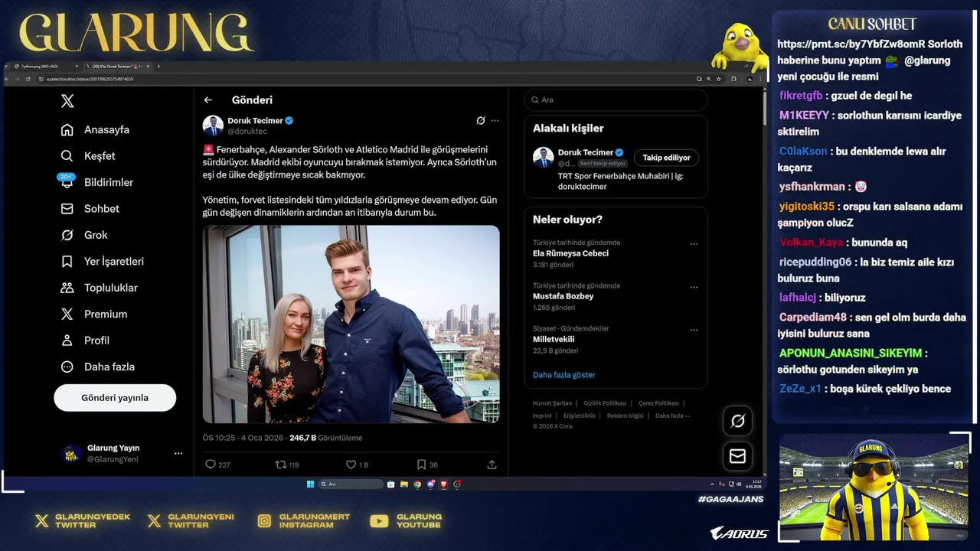The width and height of the screenshot is (980, 551).
Task: Open Doruk Tecimer profile name link
Action: [255, 120]
